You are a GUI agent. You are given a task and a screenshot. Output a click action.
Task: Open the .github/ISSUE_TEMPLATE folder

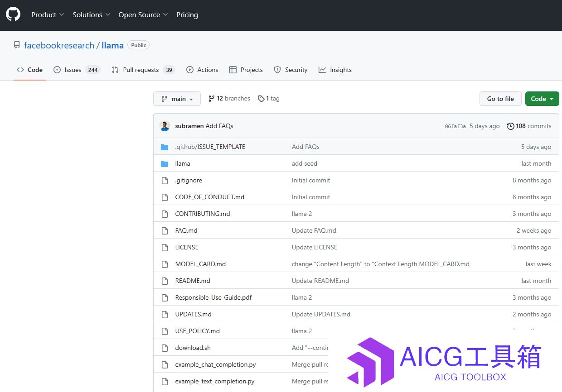click(x=210, y=147)
